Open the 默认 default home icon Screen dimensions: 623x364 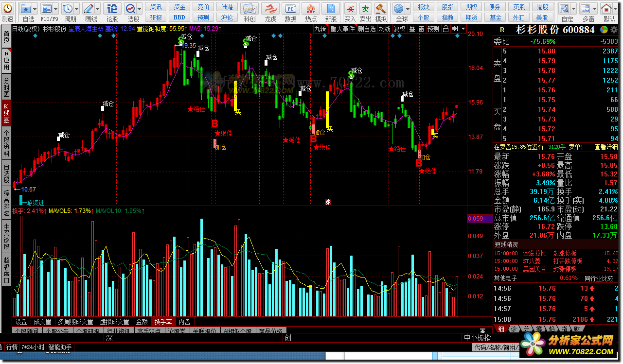click(x=606, y=9)
